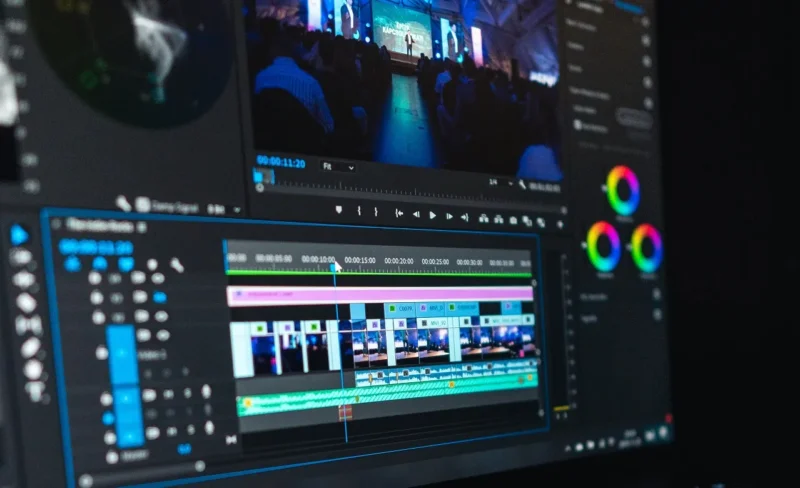Open timeline display settings wrench
Viewport: 800px width, 488px height.
tap(177, 265)
